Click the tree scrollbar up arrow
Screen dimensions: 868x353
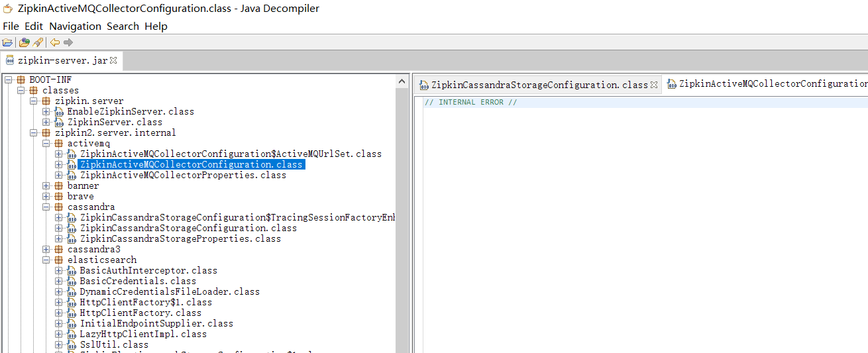tap(403, 81)
